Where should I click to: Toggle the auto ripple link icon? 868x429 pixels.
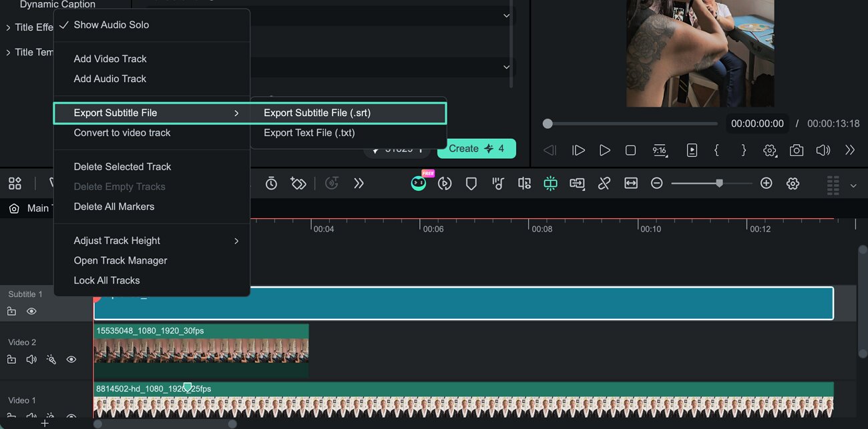pos(604,183)
